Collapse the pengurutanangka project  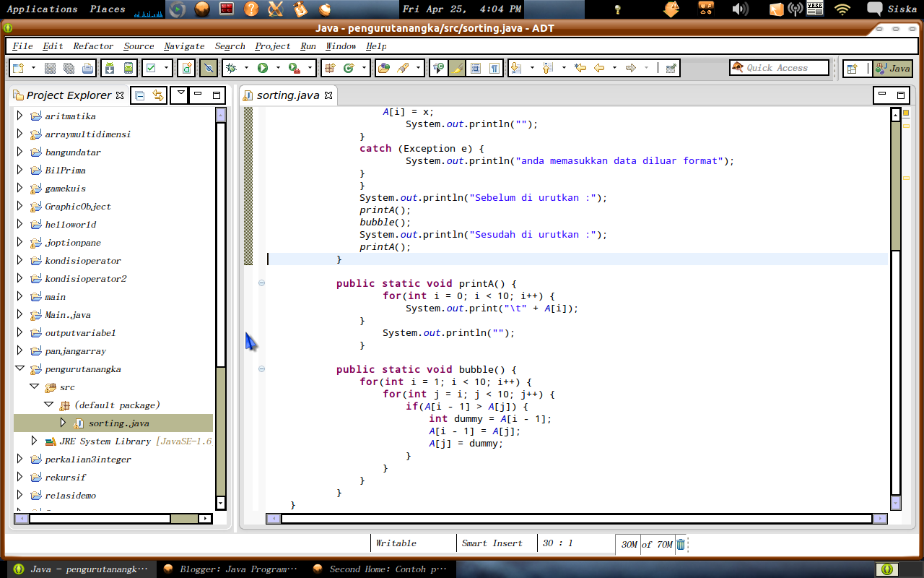(x=20, y=368)
